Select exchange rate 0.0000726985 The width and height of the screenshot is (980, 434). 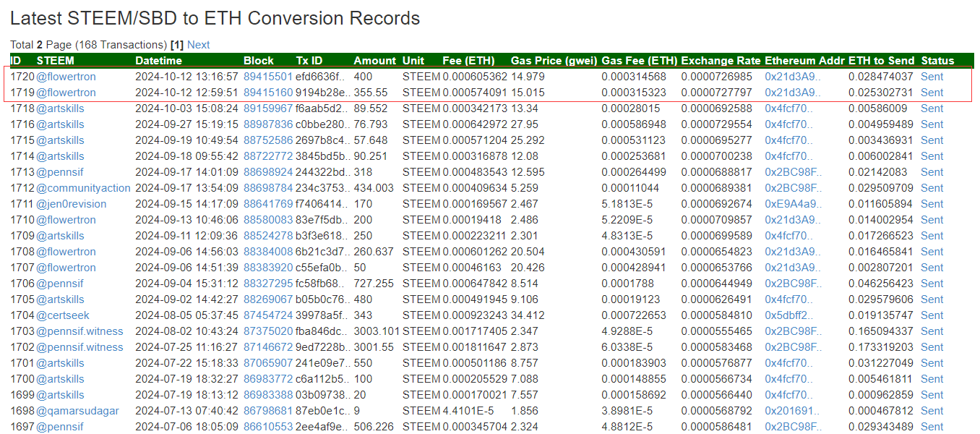[x=717, y=77]
